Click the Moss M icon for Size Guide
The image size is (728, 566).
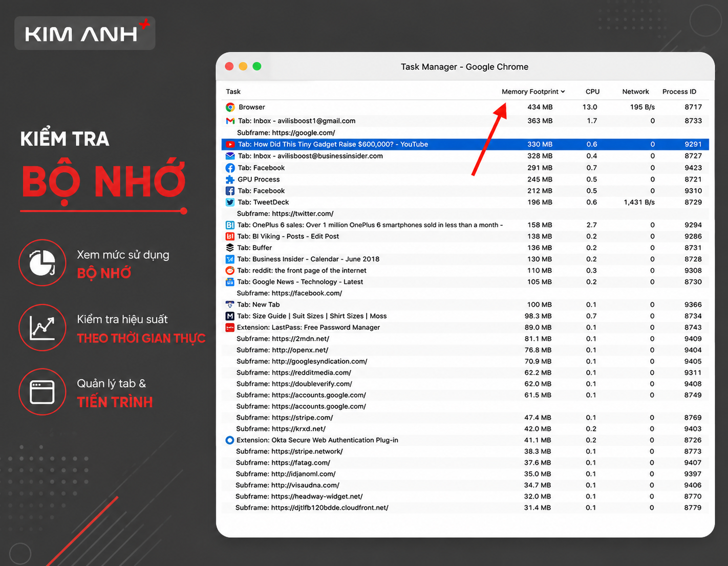click(230, 316)
